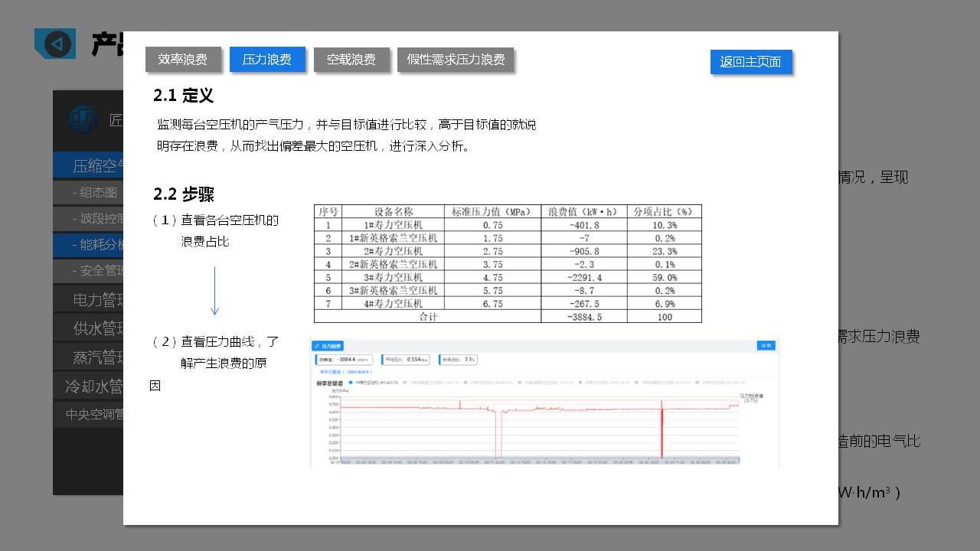Click the round logo in the sidebar header
The width and height of the screenshot is (980, 551).
82,119
